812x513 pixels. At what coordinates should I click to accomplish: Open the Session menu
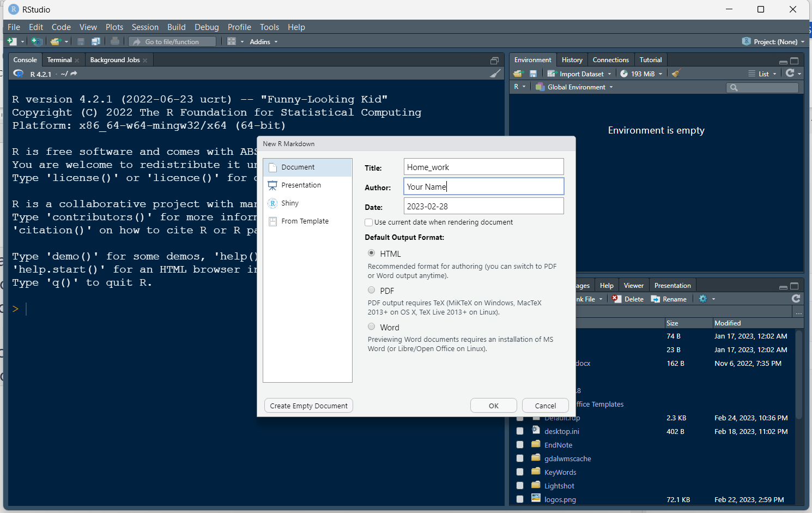click(x=145, y=27)
